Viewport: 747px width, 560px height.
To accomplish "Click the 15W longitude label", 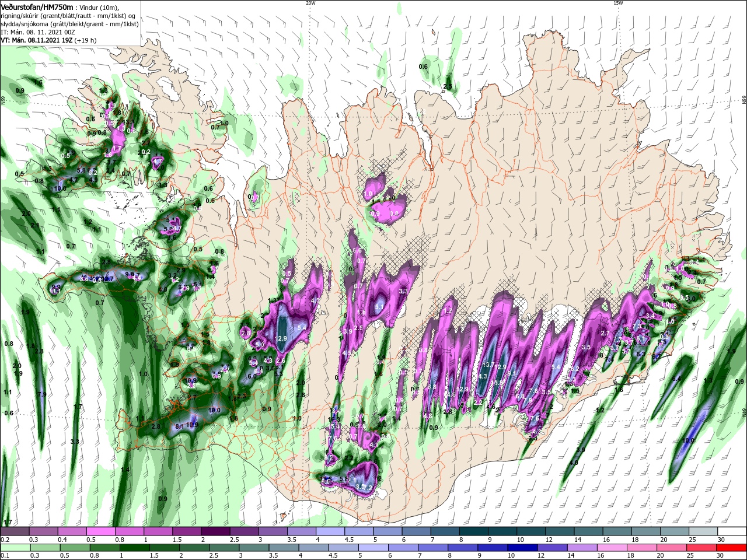I will click(x=618, y=3).
